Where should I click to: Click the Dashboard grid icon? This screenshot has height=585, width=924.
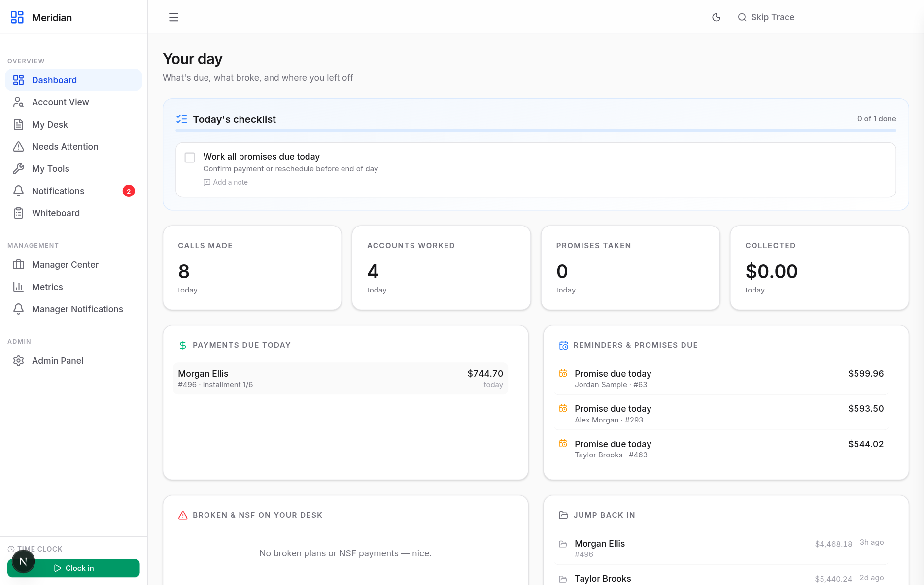pyautogui.click(x=18, y=80)
